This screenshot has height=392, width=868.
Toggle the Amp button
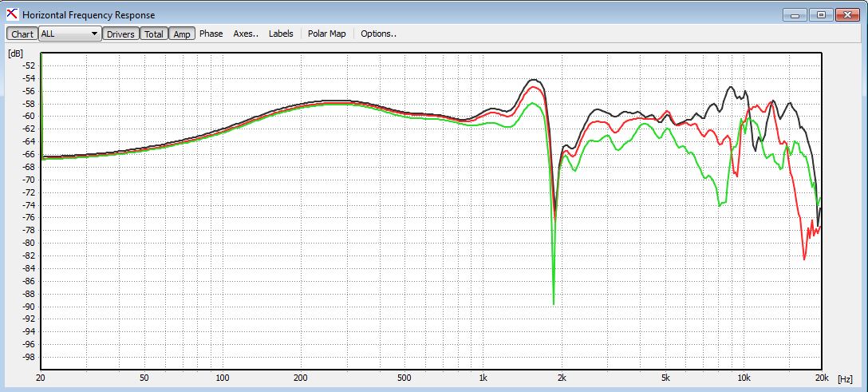point(182,34)
